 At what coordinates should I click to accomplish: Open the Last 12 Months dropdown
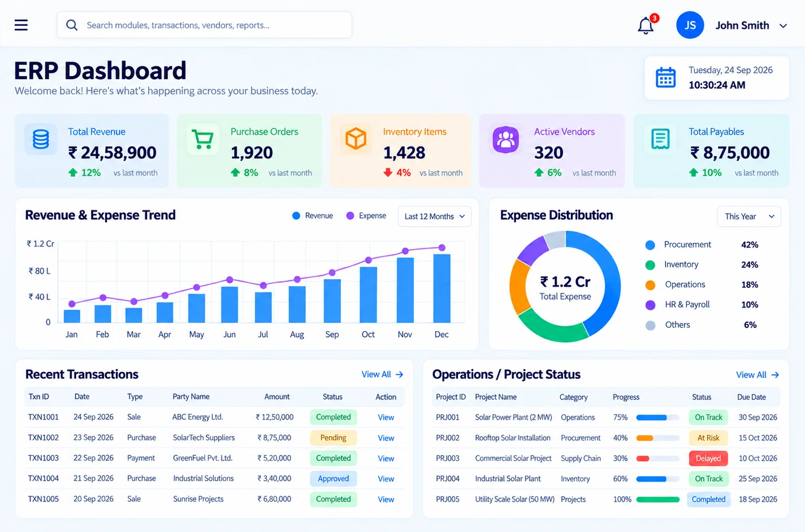(x=435, y=217)
